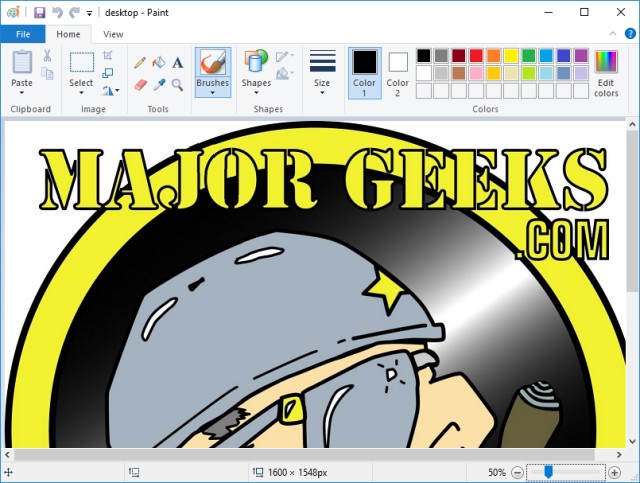Pick the brown color swatch
Screen dimensions: 640x483
[458, 73]
